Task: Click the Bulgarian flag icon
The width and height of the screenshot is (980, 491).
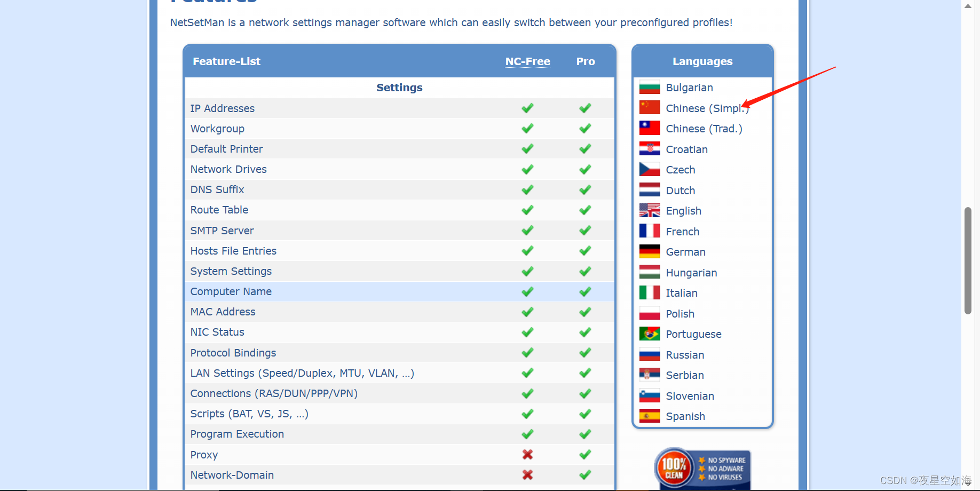Action: click(650, 87)
